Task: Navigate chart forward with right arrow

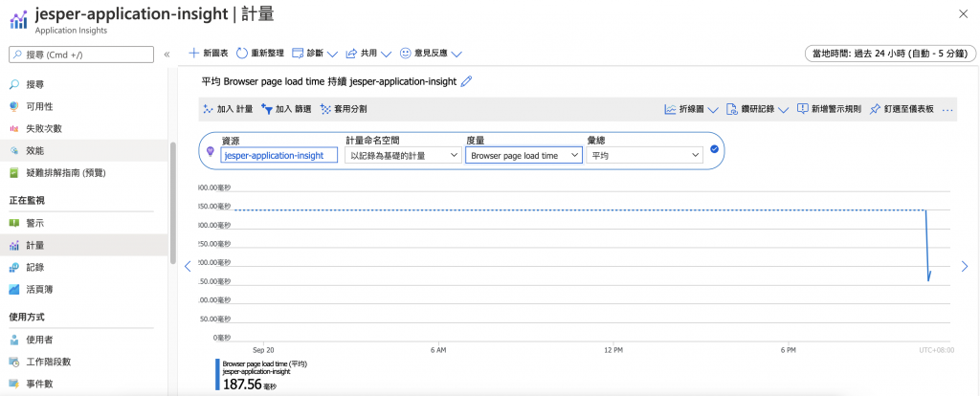Action: 965,267
